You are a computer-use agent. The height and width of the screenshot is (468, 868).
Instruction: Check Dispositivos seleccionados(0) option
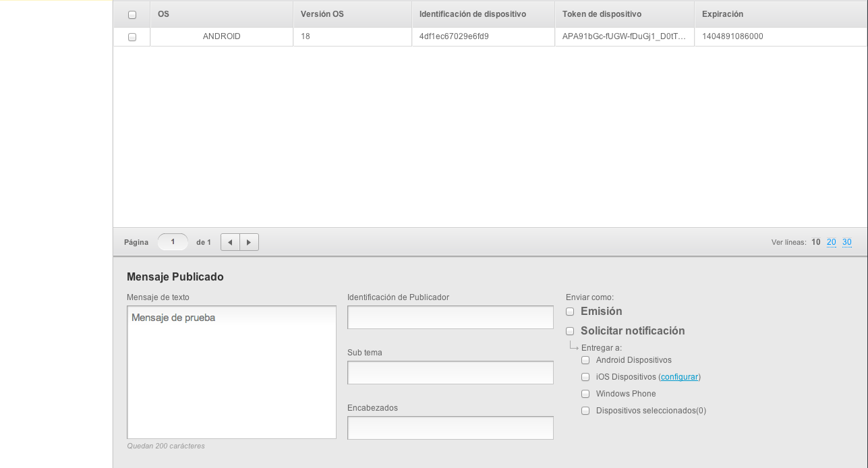point(585,411)
